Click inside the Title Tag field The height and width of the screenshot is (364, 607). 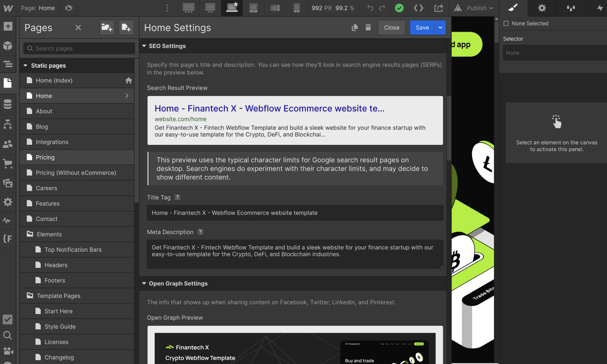(x=295, y=213)
